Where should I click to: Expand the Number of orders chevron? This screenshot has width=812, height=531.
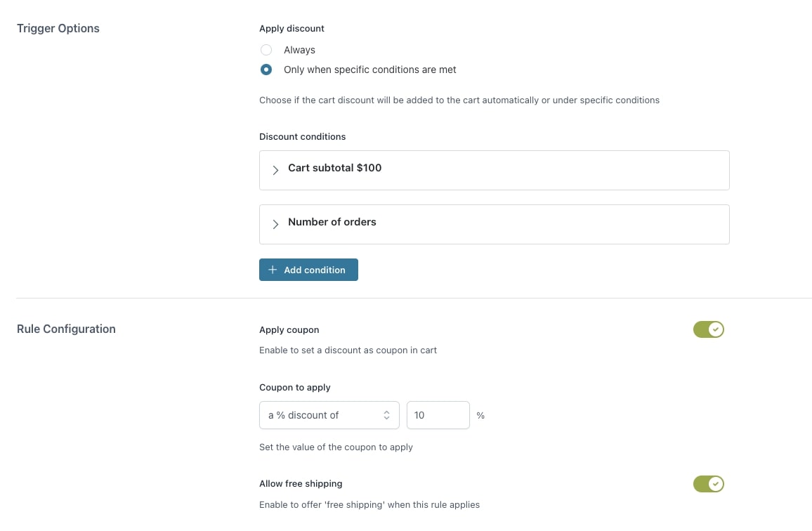(275, 223)
